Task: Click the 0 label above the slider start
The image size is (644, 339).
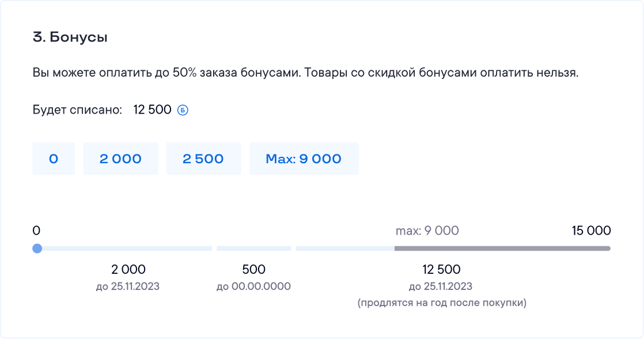Action: [36, 231]
